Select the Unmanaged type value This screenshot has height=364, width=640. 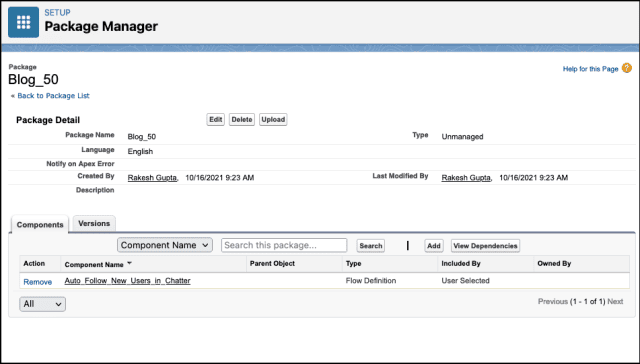[462, 137]
